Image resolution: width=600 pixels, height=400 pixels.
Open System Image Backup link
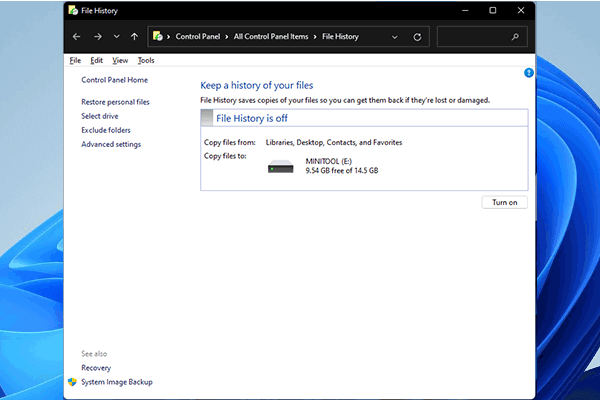pos(117,382)
